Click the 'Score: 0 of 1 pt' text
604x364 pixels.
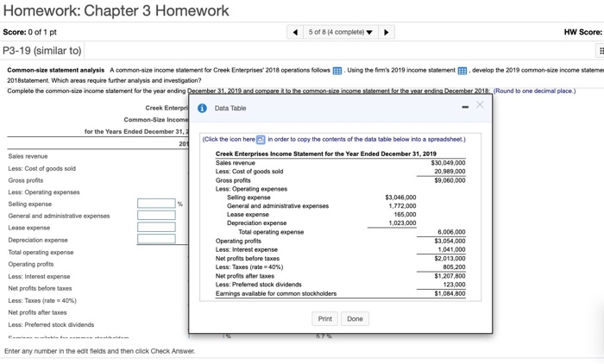29,32
